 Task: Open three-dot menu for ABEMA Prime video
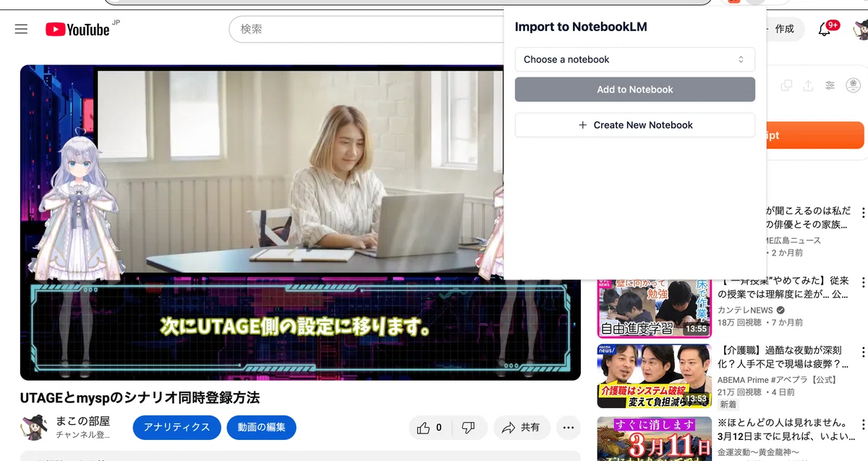coord(863,352)
